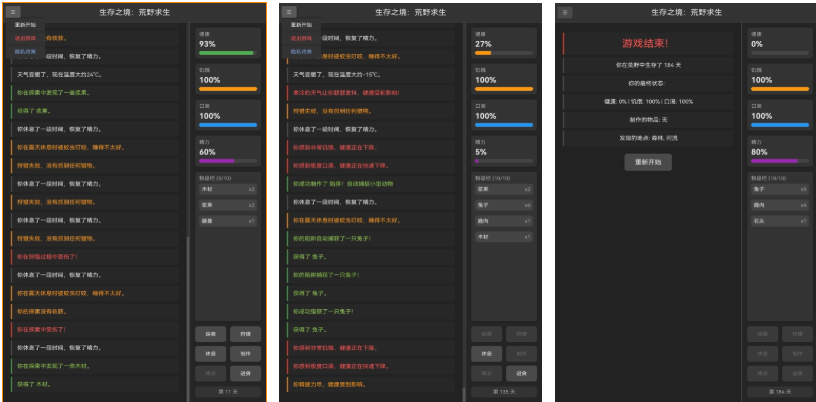Open the hamburger menu in the Day 11 panel
816x402 pixels.
coord(14,12)
